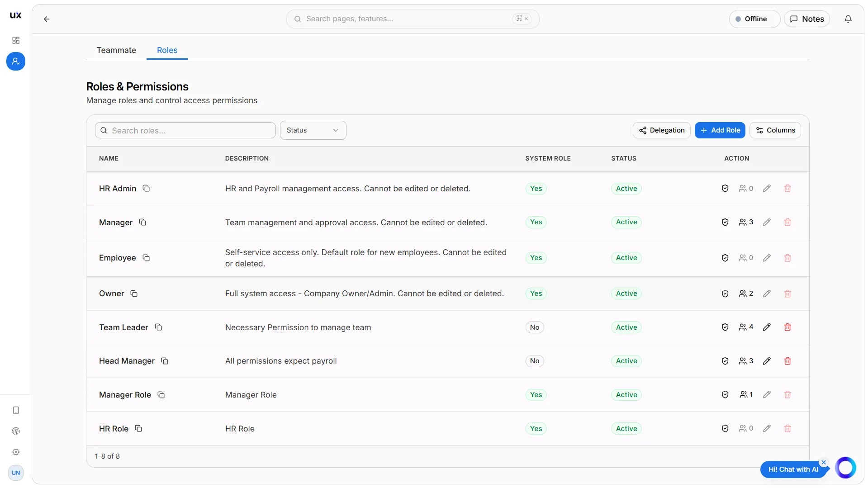Click the Owner role name
The height and width of the screenshot is (488, 868).
pos(111,294)
